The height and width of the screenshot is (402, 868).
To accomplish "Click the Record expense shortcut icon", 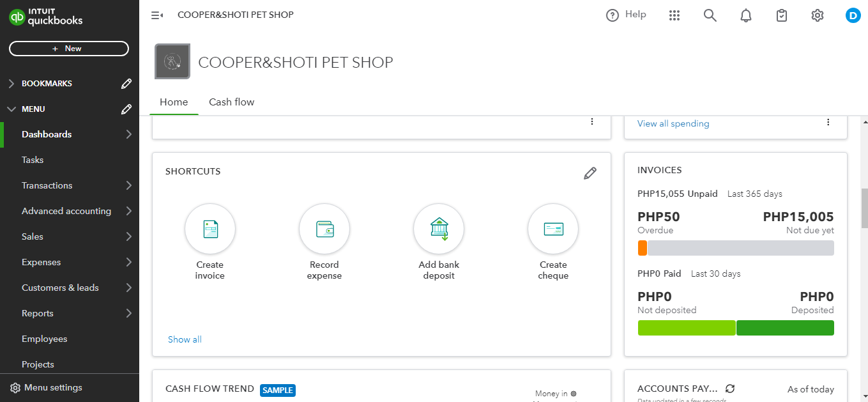I will 324,229.
